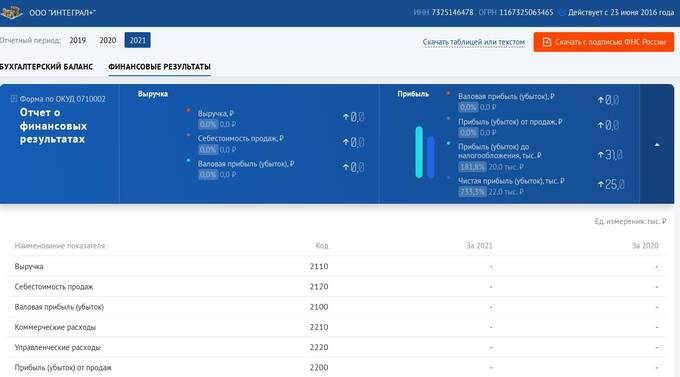Click the up arrow next to the Выручка value

[x=346, y=117]
